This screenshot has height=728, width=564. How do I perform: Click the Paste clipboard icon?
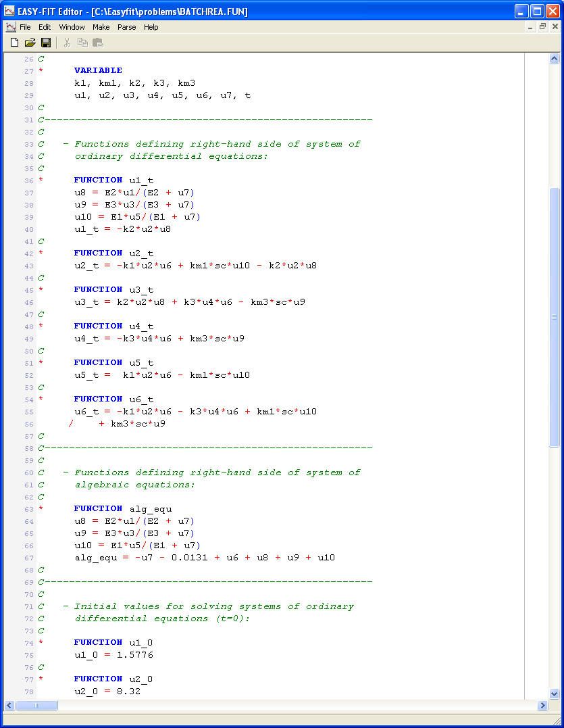98,43
